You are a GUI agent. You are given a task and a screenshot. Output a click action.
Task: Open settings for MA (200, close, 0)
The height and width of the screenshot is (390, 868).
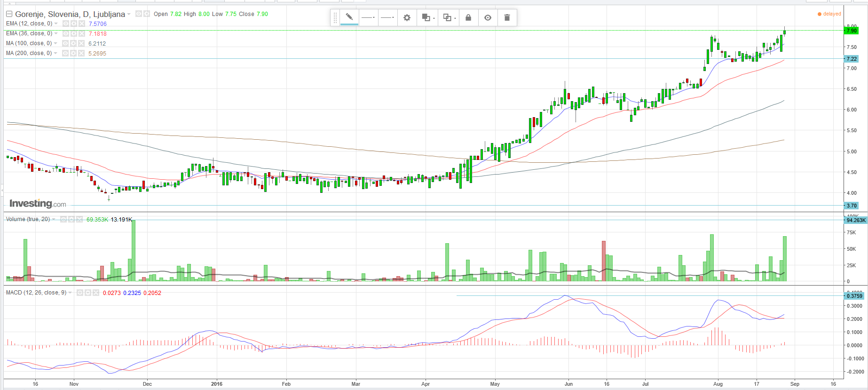coord(73,53)
